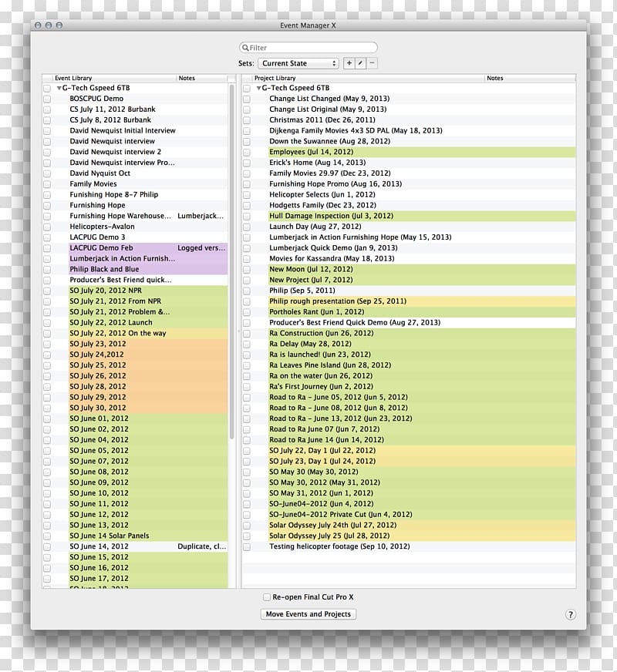The width and height of the screenshot is (617, 672).
Task: Select the SO June 17, 2012 event
Action: pyautogui.click(x=99, y=579)
